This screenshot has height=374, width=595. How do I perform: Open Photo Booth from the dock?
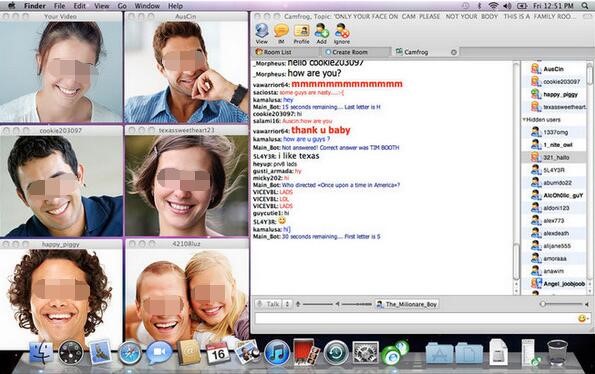click(x=306, y=352)
